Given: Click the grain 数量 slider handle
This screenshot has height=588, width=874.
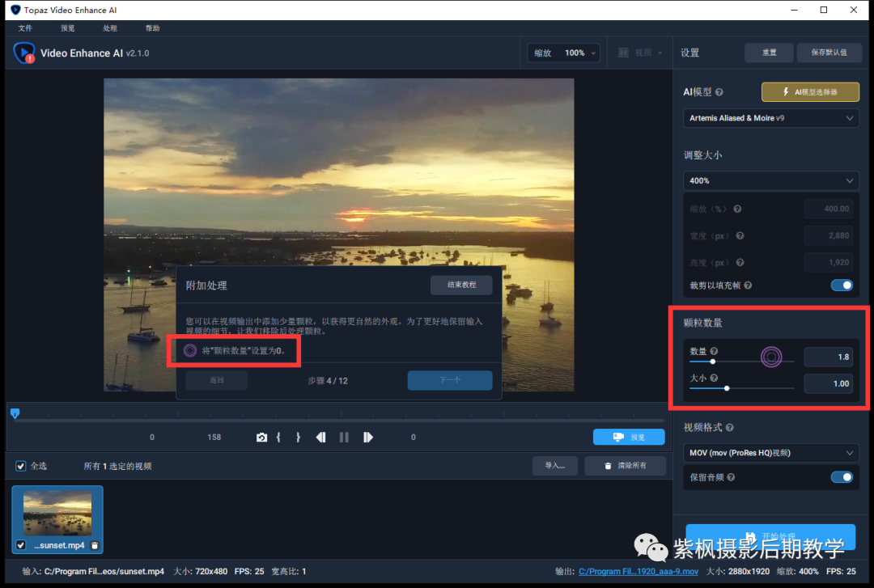Looking at the screenshot, I should tap(712, 362).
